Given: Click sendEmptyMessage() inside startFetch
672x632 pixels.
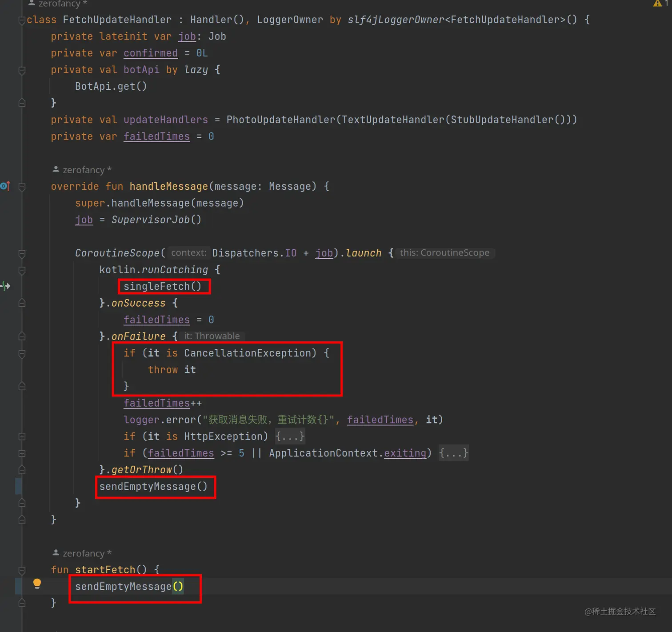Looking at the screenshot, I should click(x=129, y=586).
